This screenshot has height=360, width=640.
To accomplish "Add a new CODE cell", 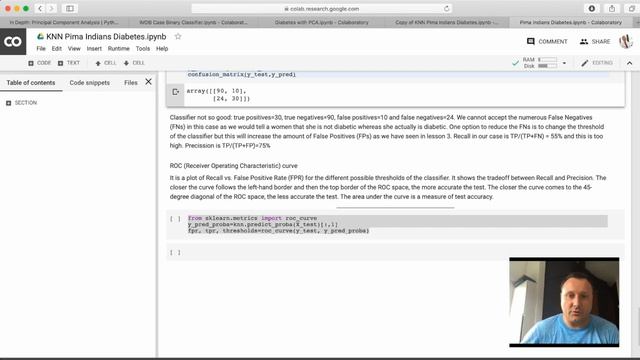I will tap(40, 63).
